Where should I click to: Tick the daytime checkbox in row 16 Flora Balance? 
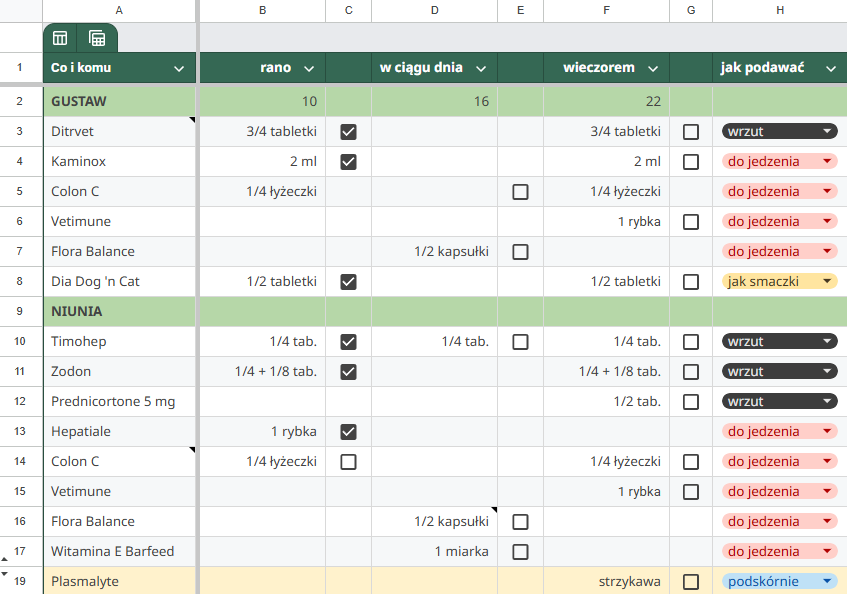520,522
